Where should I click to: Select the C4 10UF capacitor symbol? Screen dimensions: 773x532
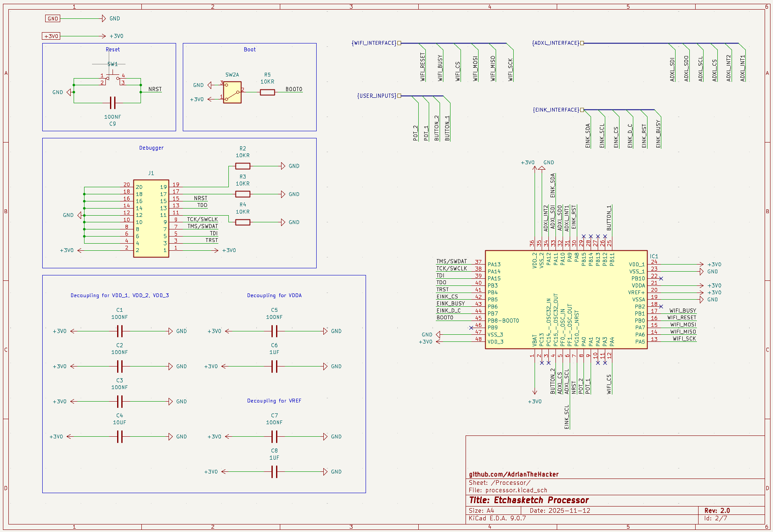[x=120, y=437]
